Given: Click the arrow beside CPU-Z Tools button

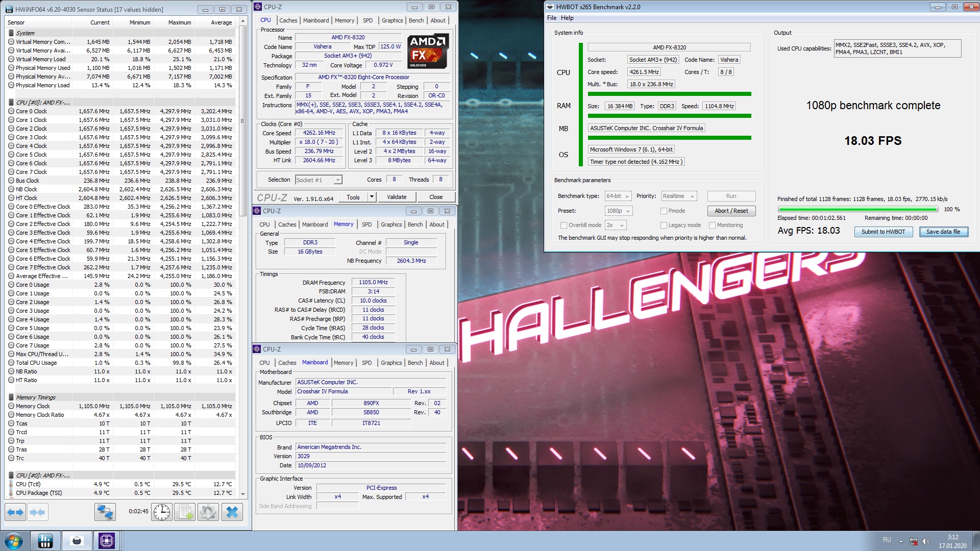Looking at the screenshot, I should click(372, 197).
